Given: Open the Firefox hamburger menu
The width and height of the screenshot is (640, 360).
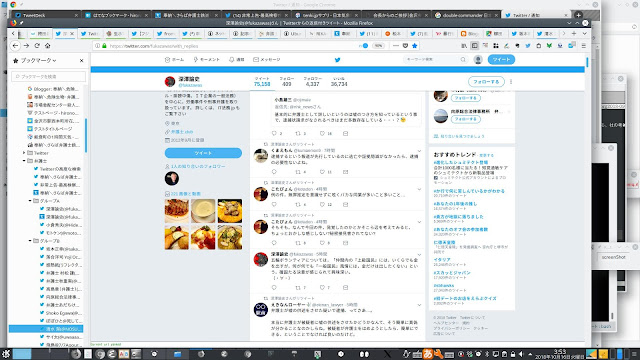Looking at the screenshot, I should (x=584, y=46).
